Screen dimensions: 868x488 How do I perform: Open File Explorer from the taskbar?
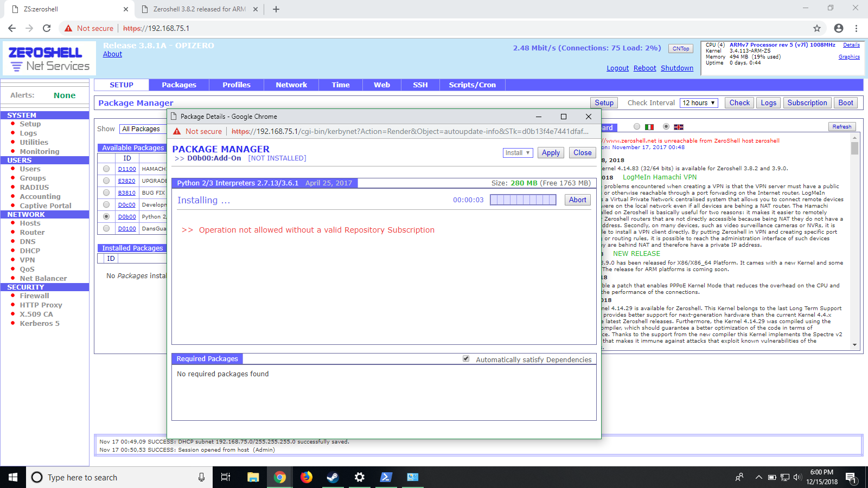(x=253, y=477)
